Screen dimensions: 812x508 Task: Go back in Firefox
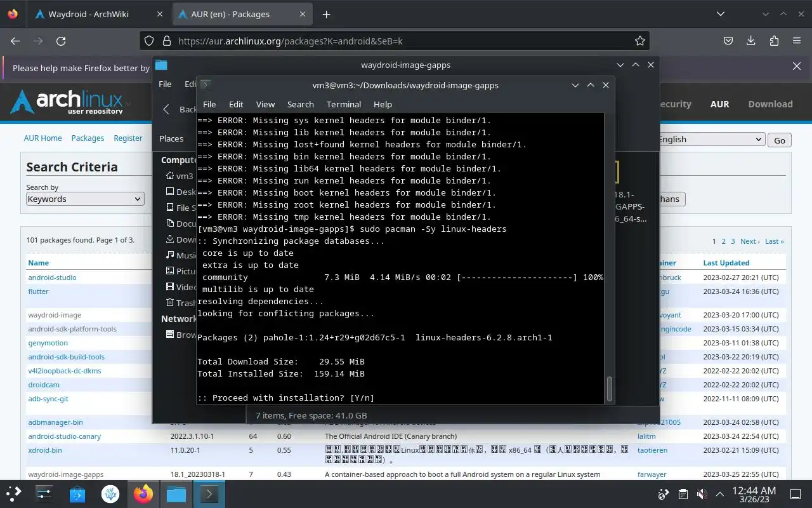(15, 41)
